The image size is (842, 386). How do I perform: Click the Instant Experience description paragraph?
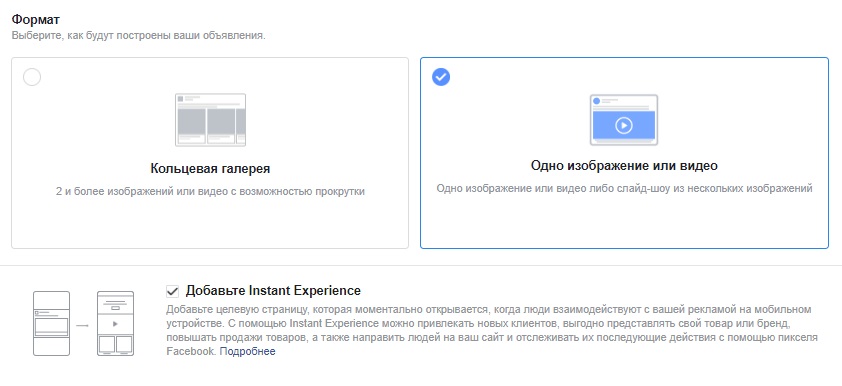pos(492,331)
